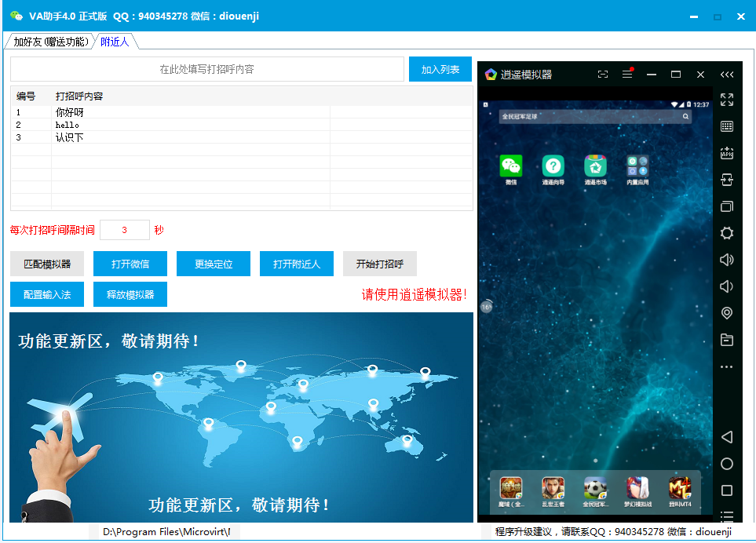
Task: Click the 更换定位 button
Action: [x=214, y=264]
